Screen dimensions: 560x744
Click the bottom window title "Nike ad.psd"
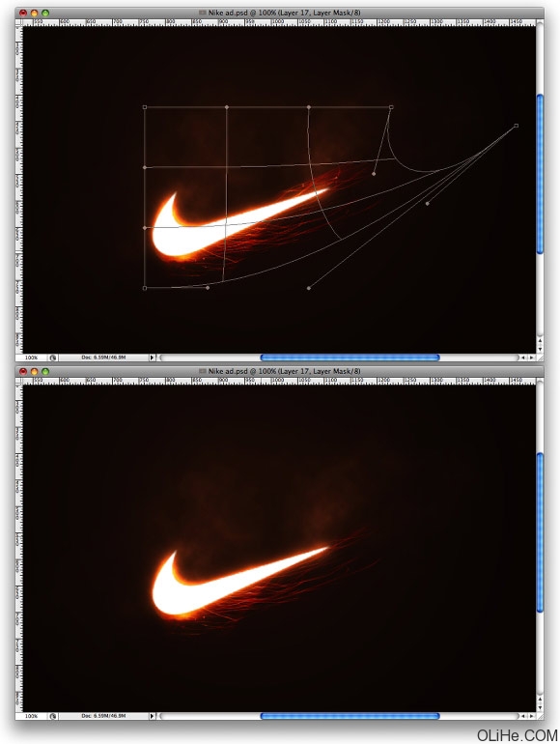pos(228,371)
